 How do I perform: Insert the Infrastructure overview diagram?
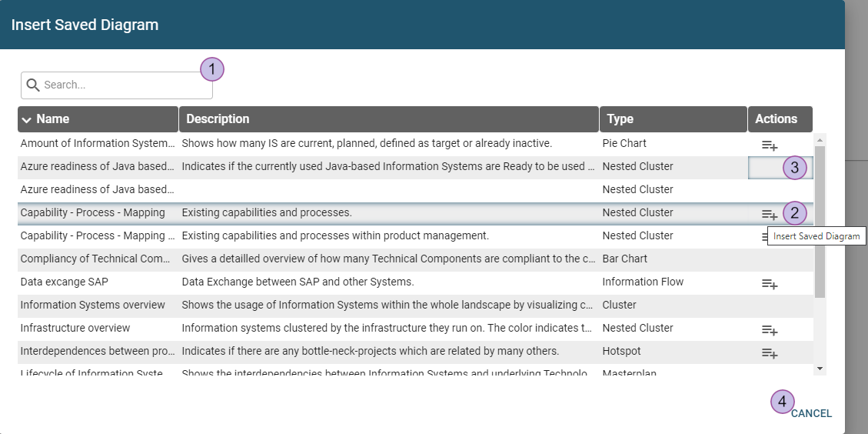coord(770,329)
